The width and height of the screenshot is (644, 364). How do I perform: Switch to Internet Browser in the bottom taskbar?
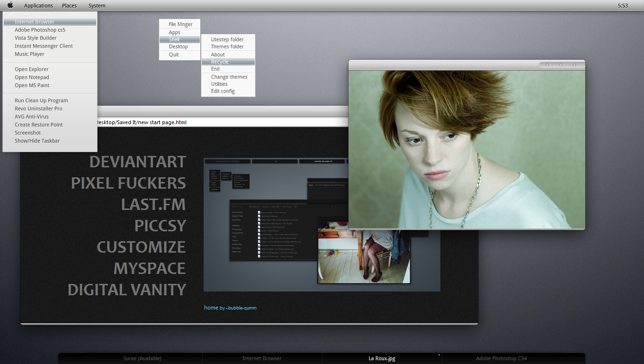[262, 358]
